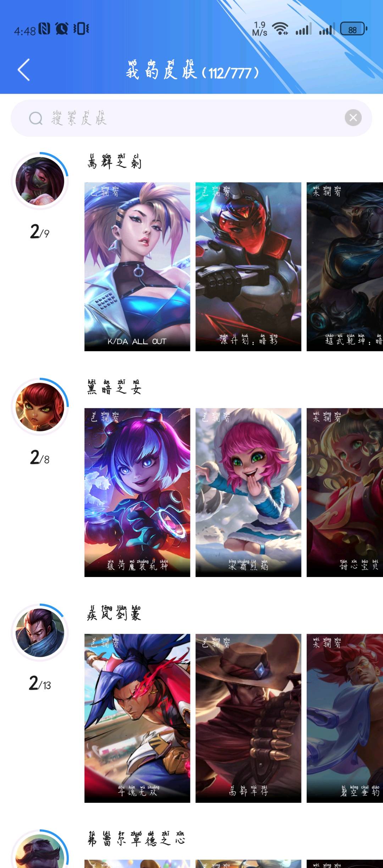This screenshot has height=868, width=383.
Task: Clear search with the X button
Action: tap(353, 118)
